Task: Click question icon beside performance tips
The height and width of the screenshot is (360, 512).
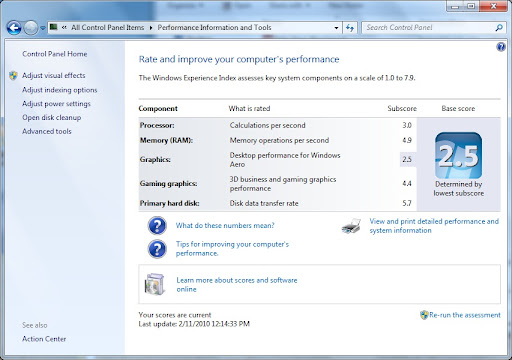Action: click(157, 249)
